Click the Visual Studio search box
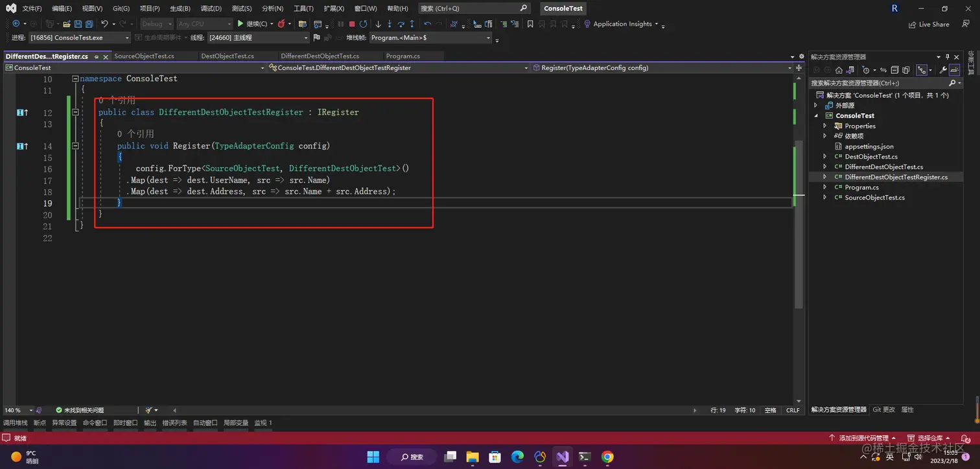The image size is (980, 469). coord(474,8)
